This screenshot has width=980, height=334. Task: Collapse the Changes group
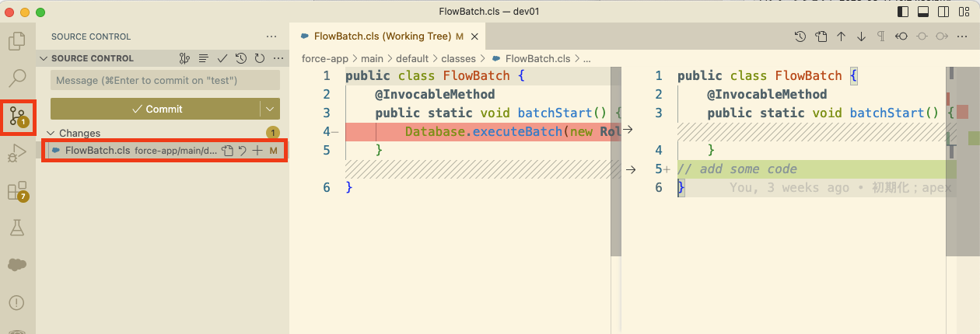[51, 133]
